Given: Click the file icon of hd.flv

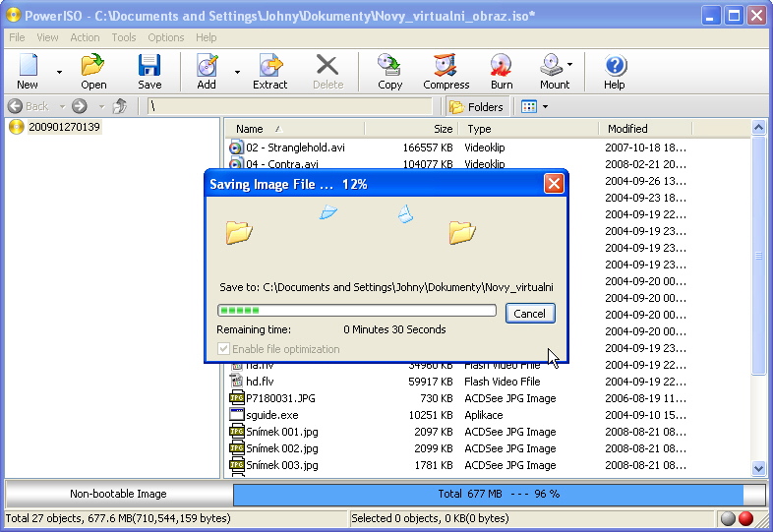Looking at the screenshot, I should coord(237,382).
